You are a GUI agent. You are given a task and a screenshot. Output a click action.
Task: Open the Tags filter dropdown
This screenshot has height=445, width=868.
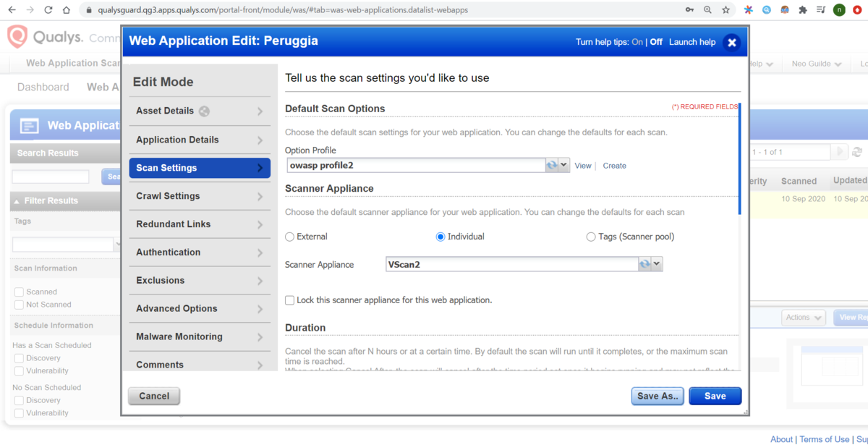(x=117, y=245)
